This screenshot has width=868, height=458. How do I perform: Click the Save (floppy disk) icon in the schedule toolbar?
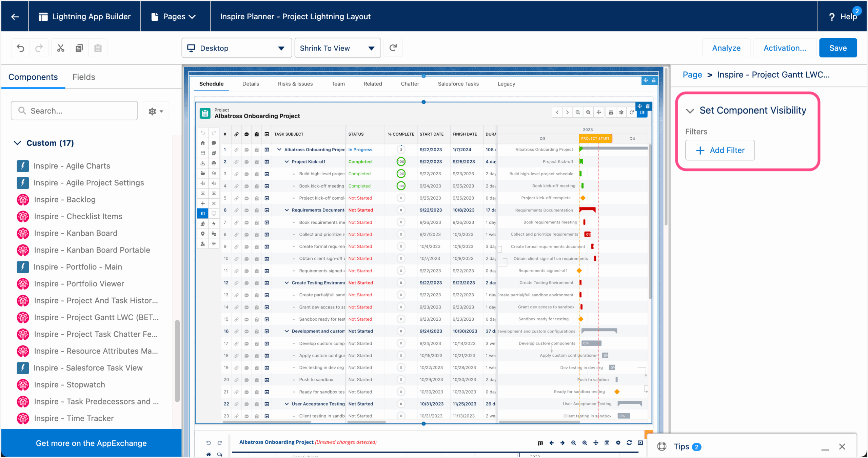pos(203,153)
